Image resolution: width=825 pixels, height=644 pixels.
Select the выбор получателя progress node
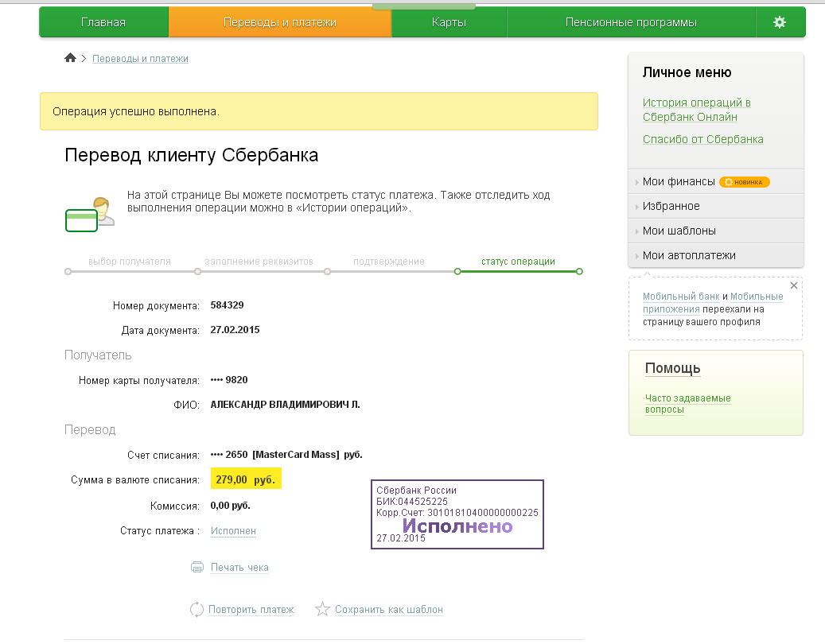tap(66, 271)
